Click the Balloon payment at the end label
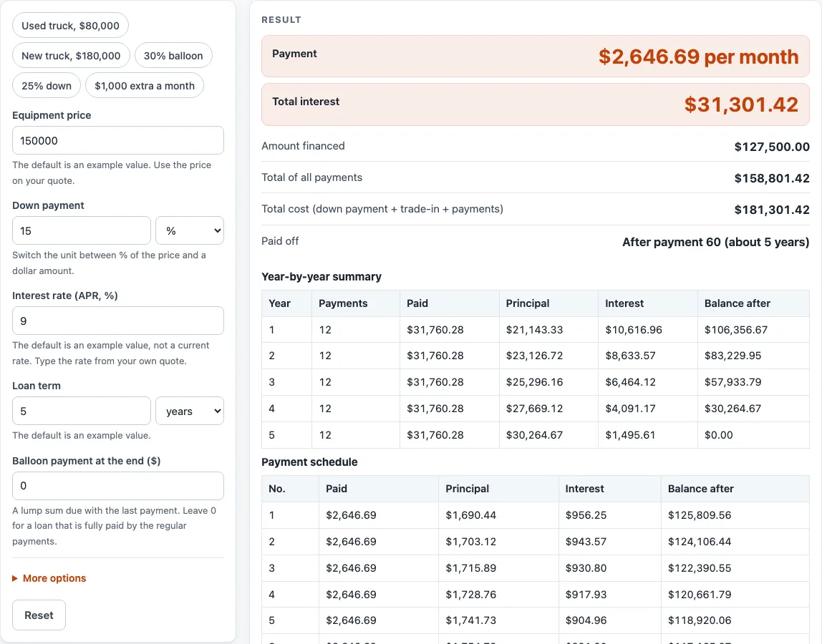Image resolution: width=822 pixels, height=644 pixels. pyautogui.click(x=87, y=461)
